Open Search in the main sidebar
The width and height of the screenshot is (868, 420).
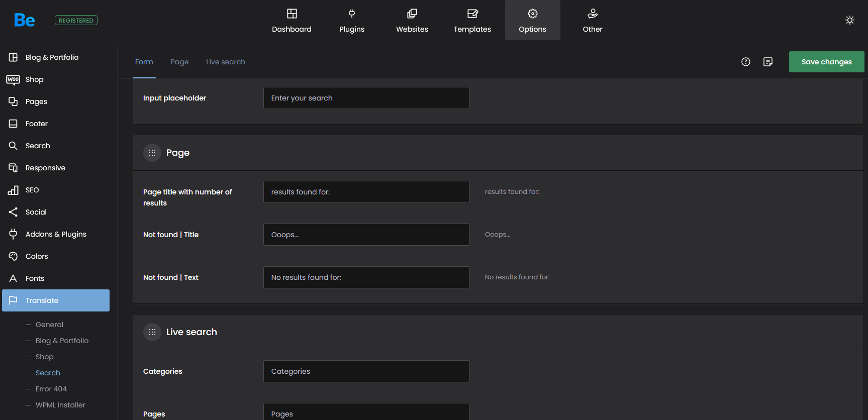click(x=55, y=146)
